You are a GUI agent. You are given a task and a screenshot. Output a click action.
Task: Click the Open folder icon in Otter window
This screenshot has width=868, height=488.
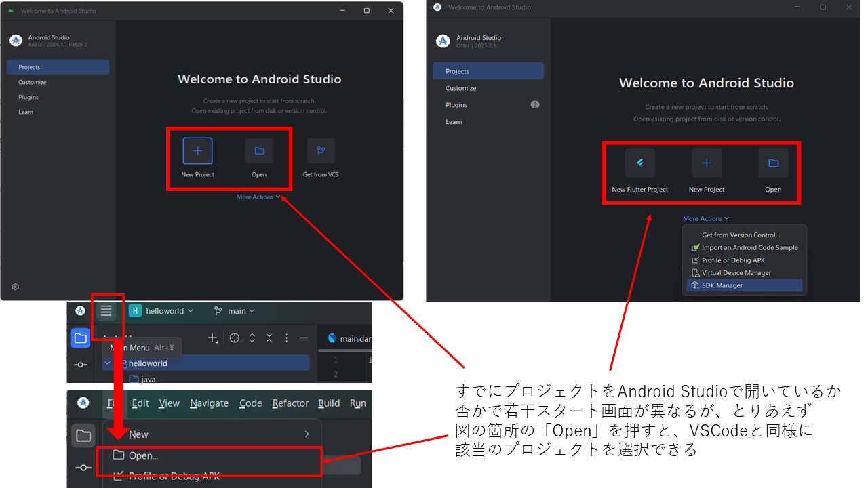(773, 163)
